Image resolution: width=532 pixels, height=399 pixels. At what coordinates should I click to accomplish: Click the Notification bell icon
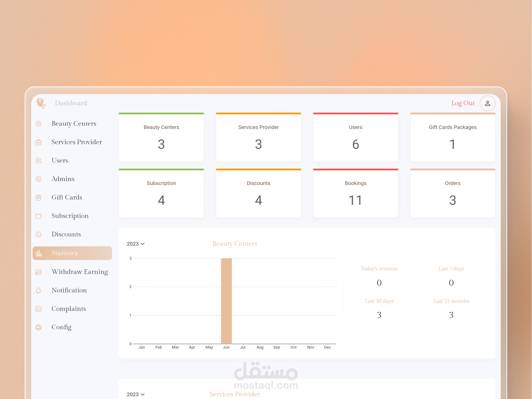point(38,290)
